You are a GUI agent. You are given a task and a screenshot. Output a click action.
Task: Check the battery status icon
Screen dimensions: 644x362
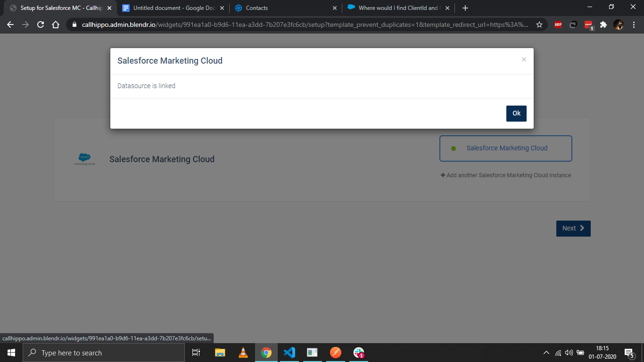pyautogui.click(x=580, y=353)
